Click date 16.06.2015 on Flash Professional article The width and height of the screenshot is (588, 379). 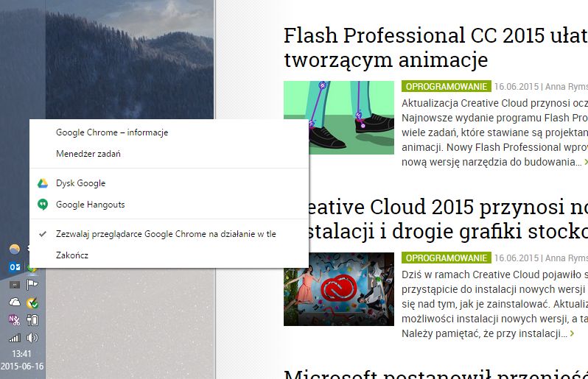[x=517, y=87]
